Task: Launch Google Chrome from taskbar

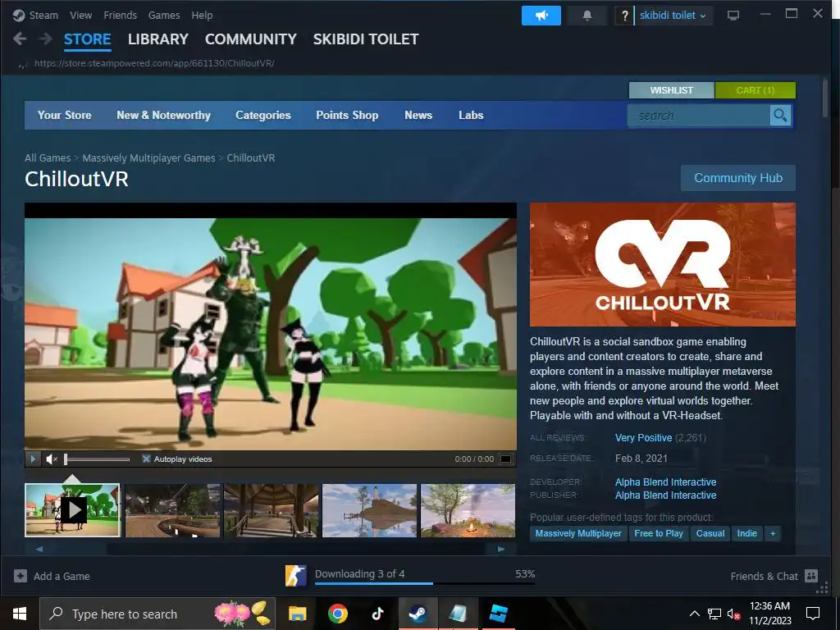Action: coord(338,614)
